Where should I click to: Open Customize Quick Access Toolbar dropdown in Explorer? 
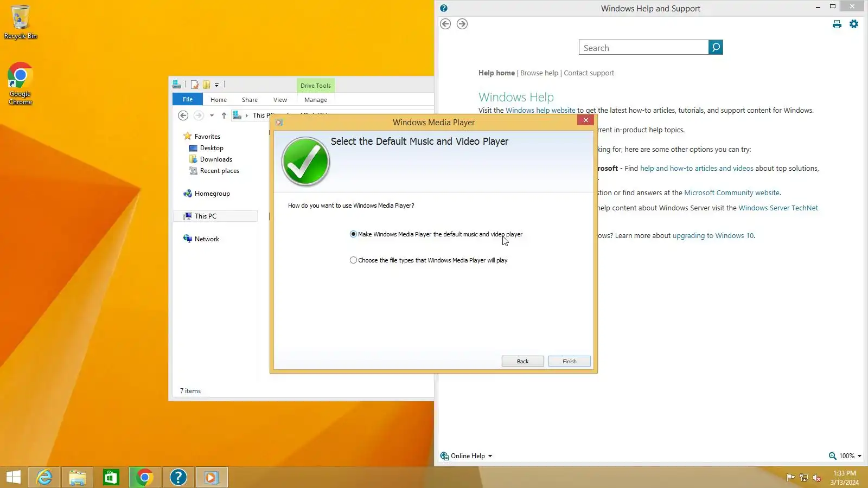coord(216,85)
